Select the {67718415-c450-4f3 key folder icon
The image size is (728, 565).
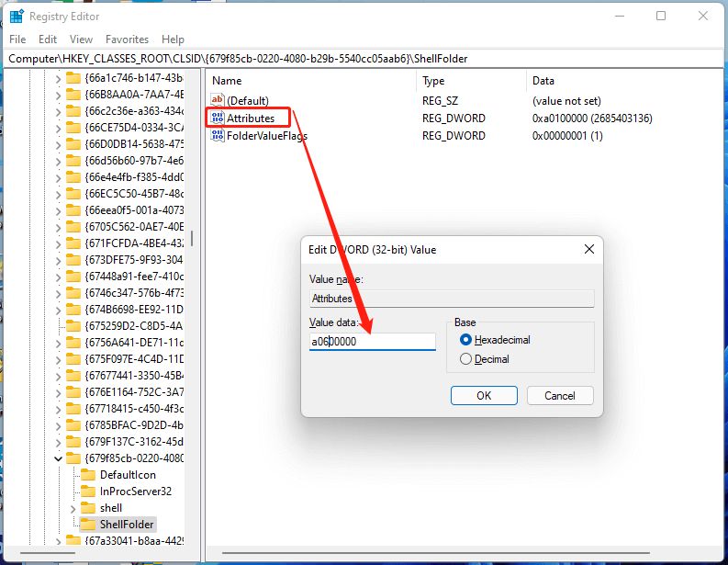[73, 409]
